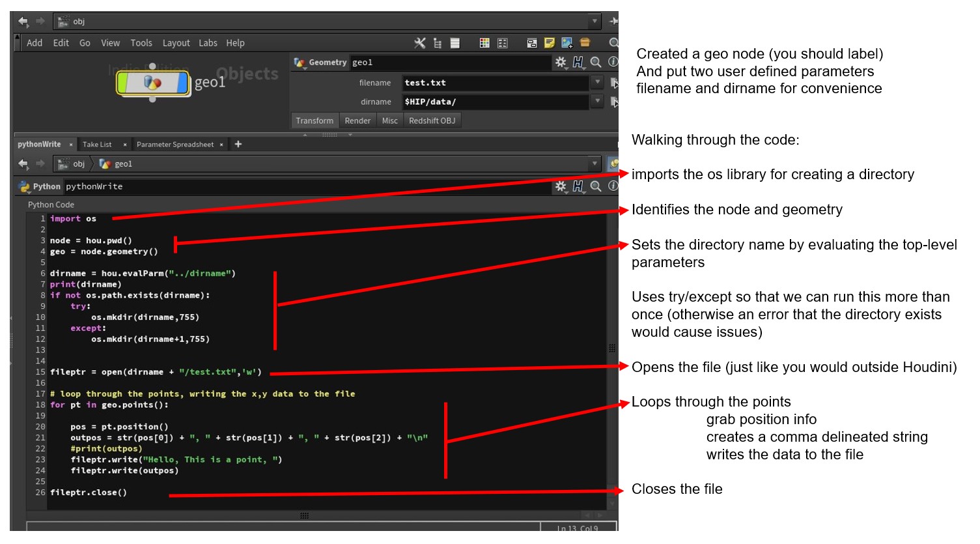Open gear settings menu for pythonWrite node
Viewport: 980px width, 544px height.
560,186
